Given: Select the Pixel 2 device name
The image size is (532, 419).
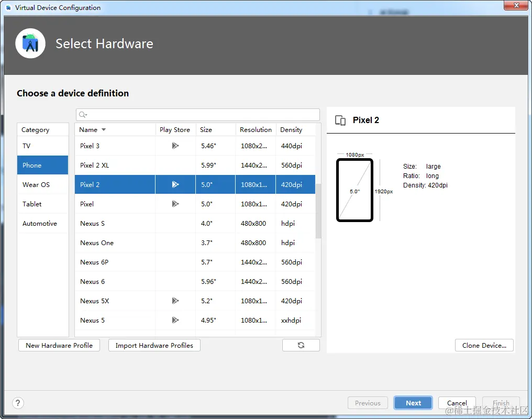Looking at the screenshot, I should coord(90,184).
